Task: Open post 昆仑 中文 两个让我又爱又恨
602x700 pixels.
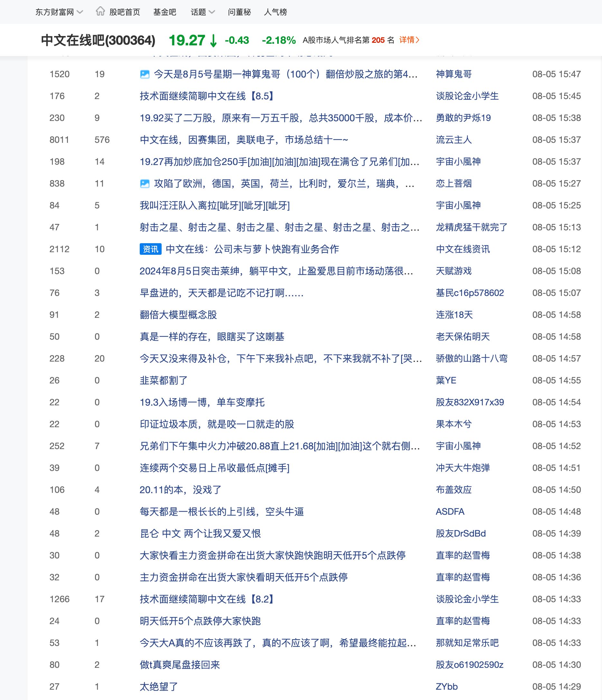Action: click(x=200, y=534)
